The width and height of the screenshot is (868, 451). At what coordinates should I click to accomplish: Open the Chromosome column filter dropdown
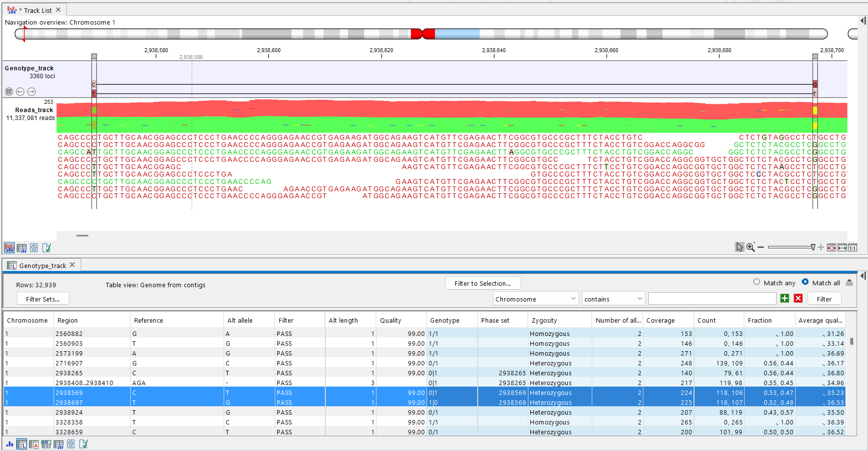(536, 299)
